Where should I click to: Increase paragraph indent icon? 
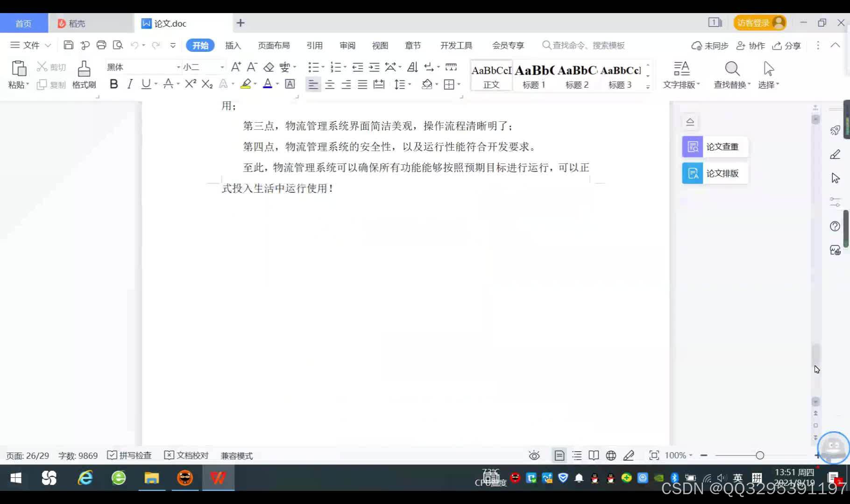[374, 67]
